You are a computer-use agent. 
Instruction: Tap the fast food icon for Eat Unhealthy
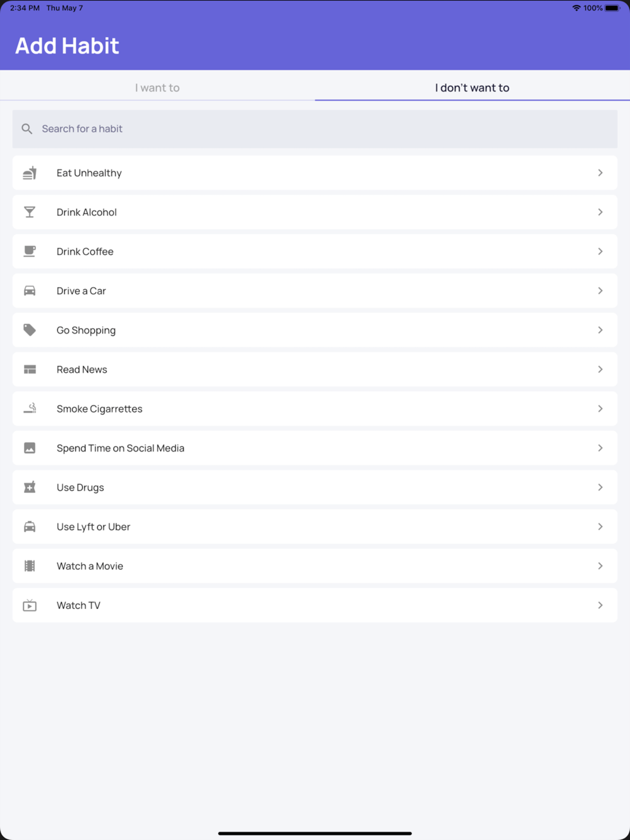30,173
